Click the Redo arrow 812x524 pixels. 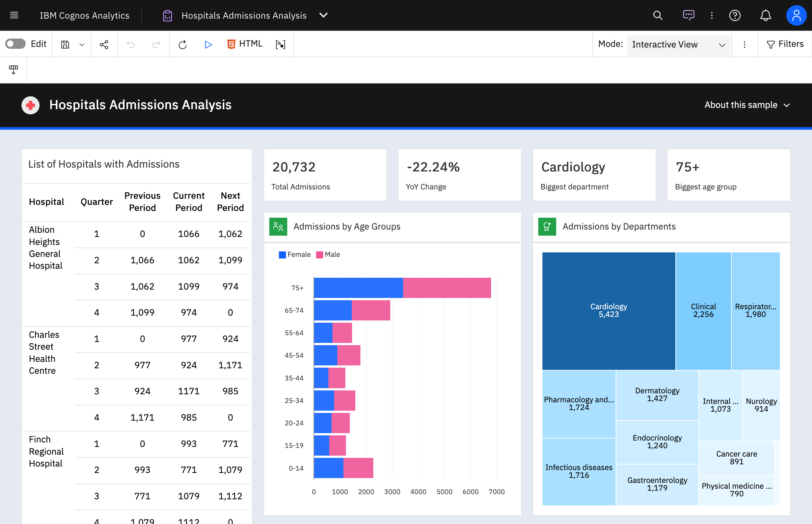(156, 45)
